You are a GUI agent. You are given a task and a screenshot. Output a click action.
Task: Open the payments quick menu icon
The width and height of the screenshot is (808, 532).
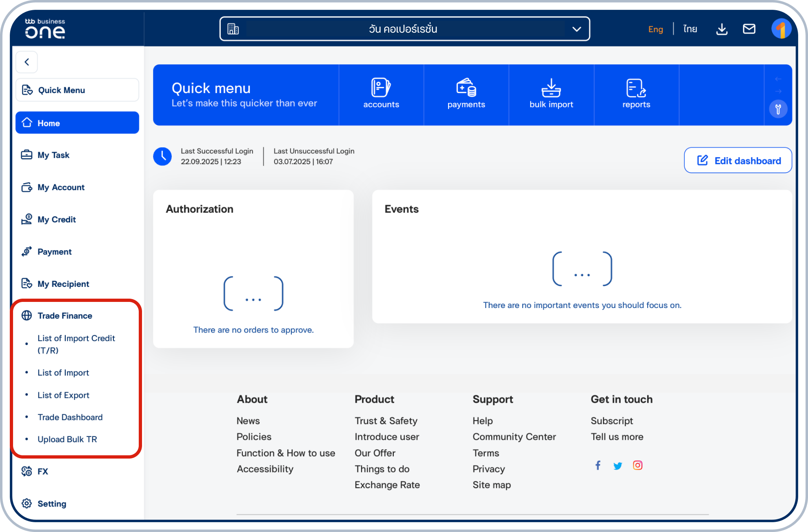pyautogui.click(x=466, y=94)
